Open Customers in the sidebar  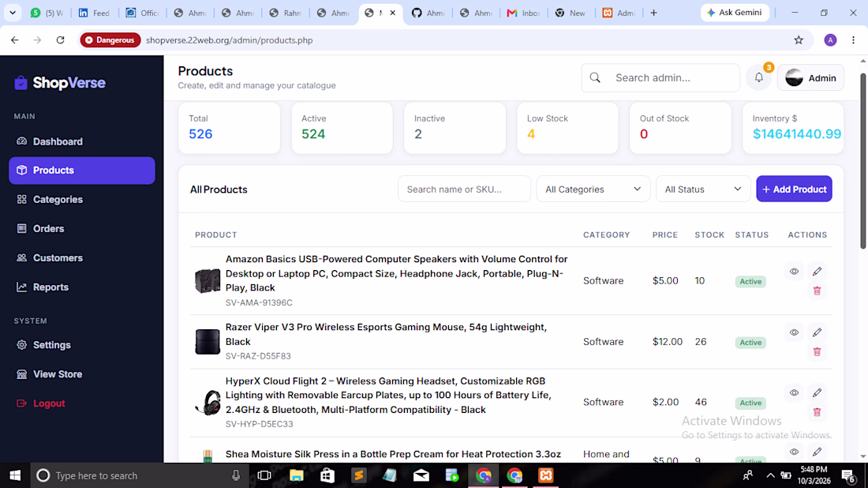(82, 258)
